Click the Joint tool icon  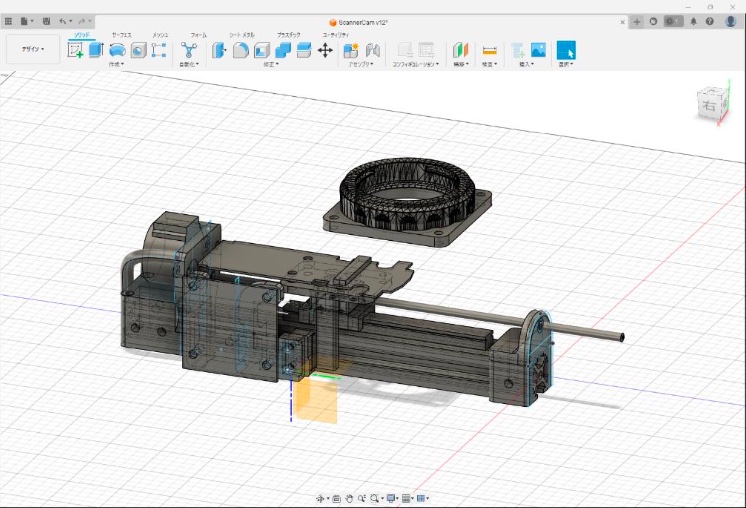click(x=372, y=50)
